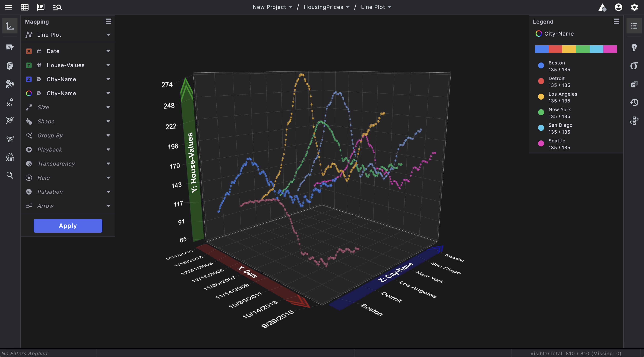Click the 274 value axis tick label
Screen dimensions: 644x357
tap(167, 85)
